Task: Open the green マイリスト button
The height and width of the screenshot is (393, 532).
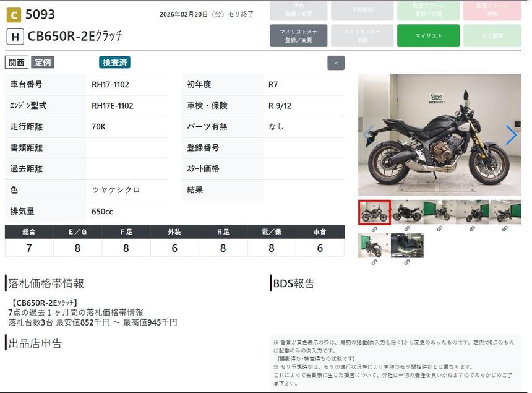Action: click(428, 36)
